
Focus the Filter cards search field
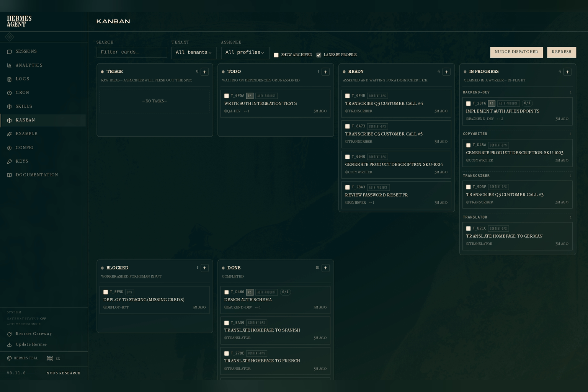(x=132, y=52)
